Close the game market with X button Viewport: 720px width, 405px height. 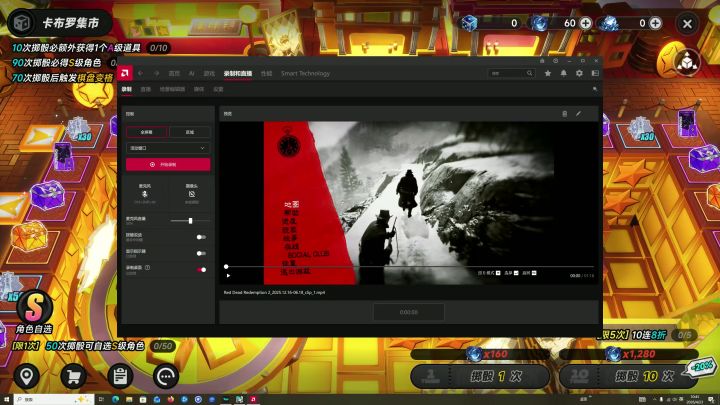687,23
